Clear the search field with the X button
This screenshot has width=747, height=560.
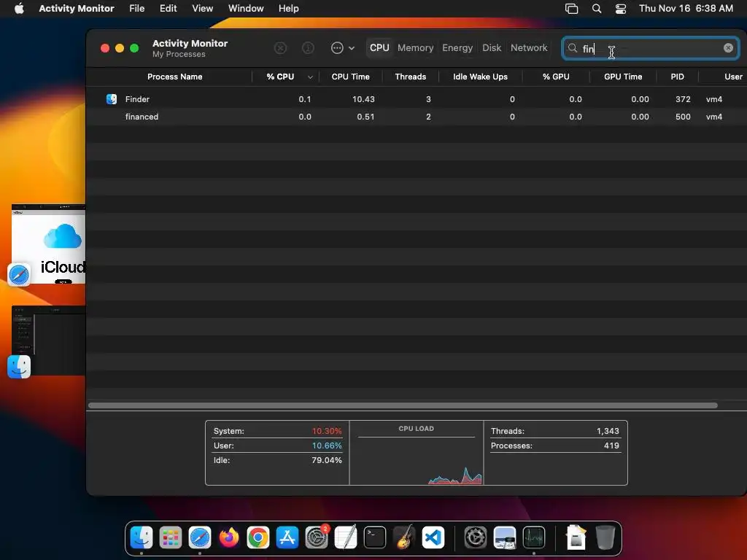[728, 48]
